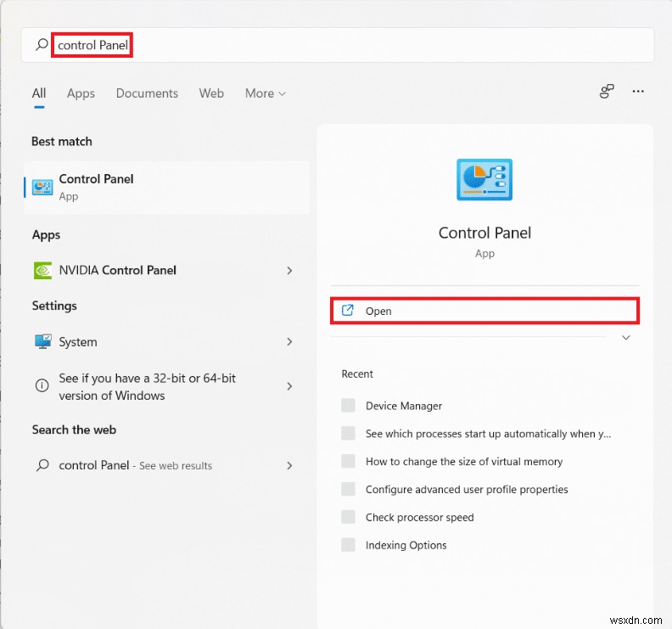Click the search magnifier icon in the search box
The image size is (672, 629).
(x=42, y=44)
